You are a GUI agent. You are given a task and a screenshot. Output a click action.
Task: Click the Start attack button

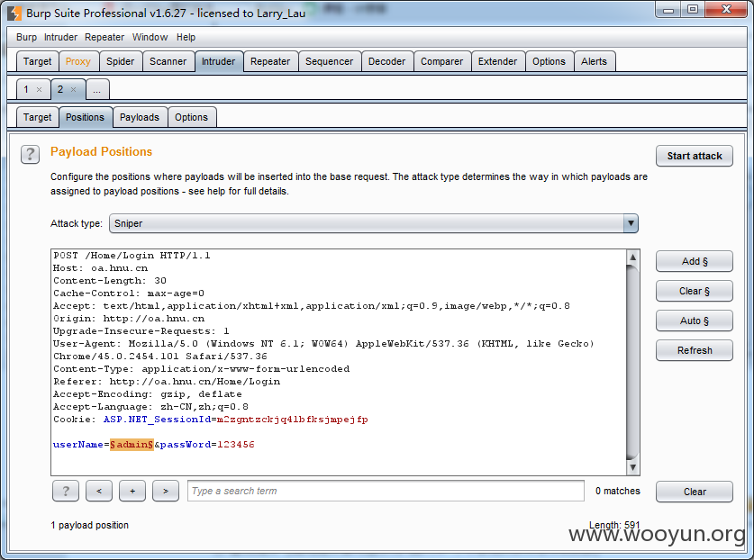pos(695,156)
